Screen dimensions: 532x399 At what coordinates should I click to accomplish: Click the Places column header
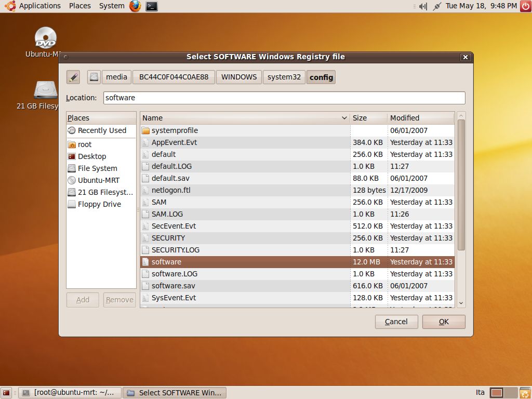(101, 118)
